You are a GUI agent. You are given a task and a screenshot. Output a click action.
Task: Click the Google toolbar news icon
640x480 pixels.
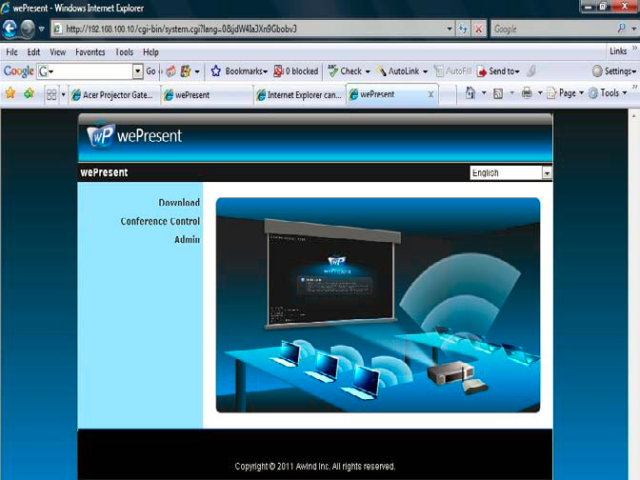[171, 71]
